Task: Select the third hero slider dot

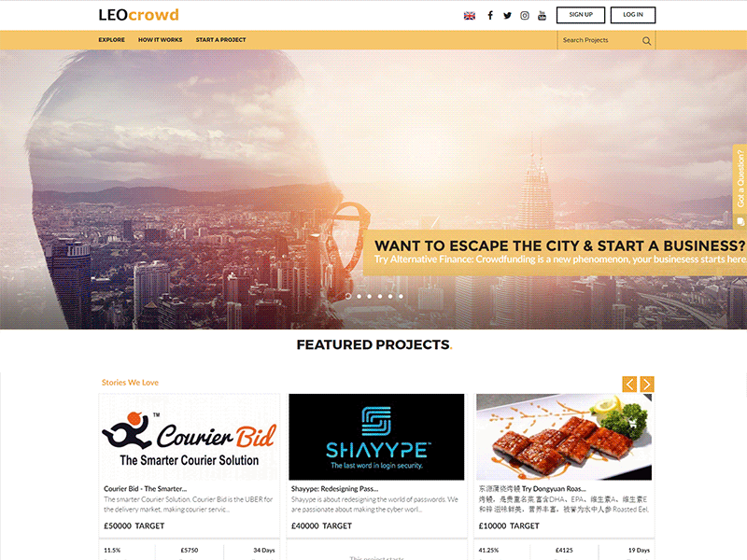Action: tap(369, 296)
